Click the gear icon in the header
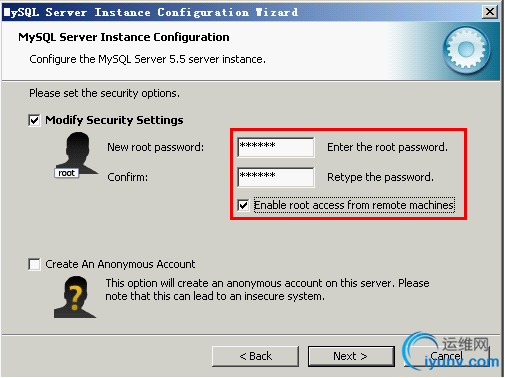This screenshot has height=378, width=505. (x=466, y=49)
